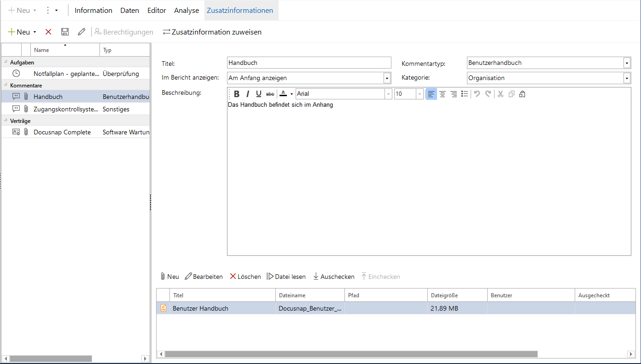Click the paste icon in editor toolbar

tap(522, 94)
